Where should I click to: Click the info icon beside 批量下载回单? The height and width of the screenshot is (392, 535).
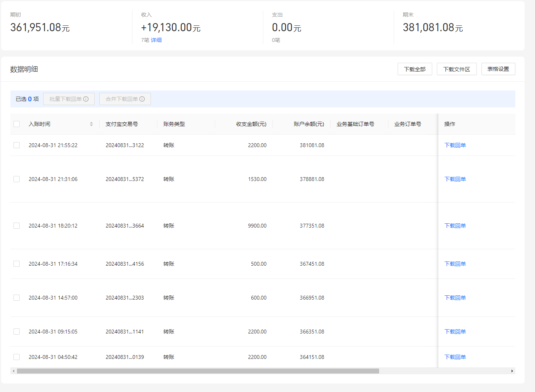pyautogui.click(x=86, y=99)
